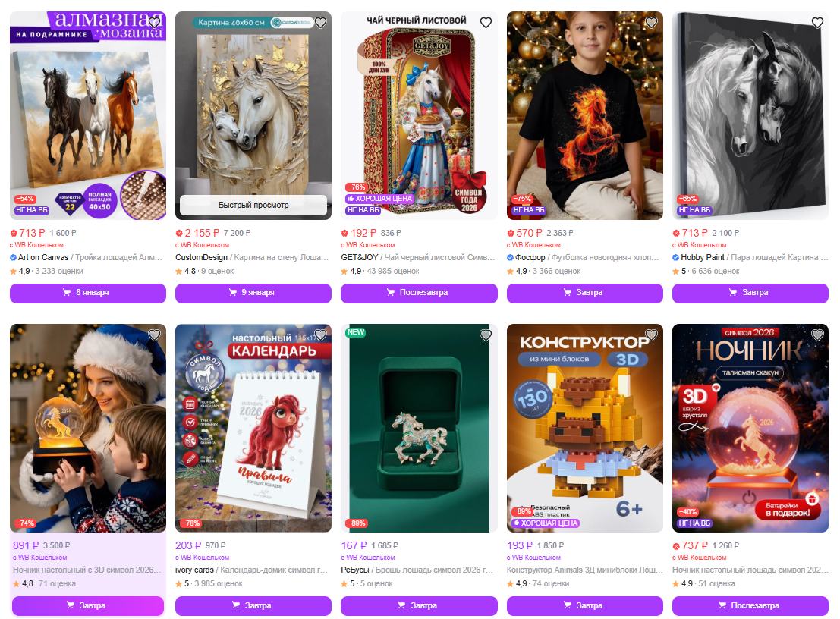Viewport: 840px width, 619px height.
Task: Favorite the Фосфор fire horse t-shirt
Action: 651,23
